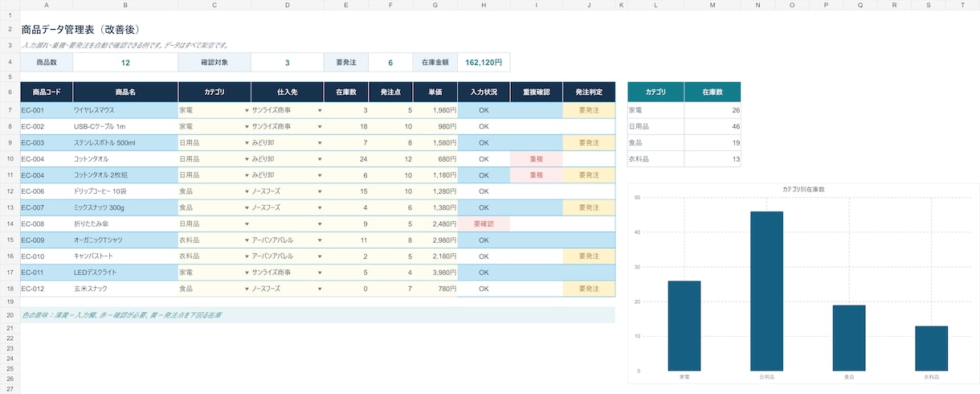
Task: Select column T via its header
Action: point(962,5)
